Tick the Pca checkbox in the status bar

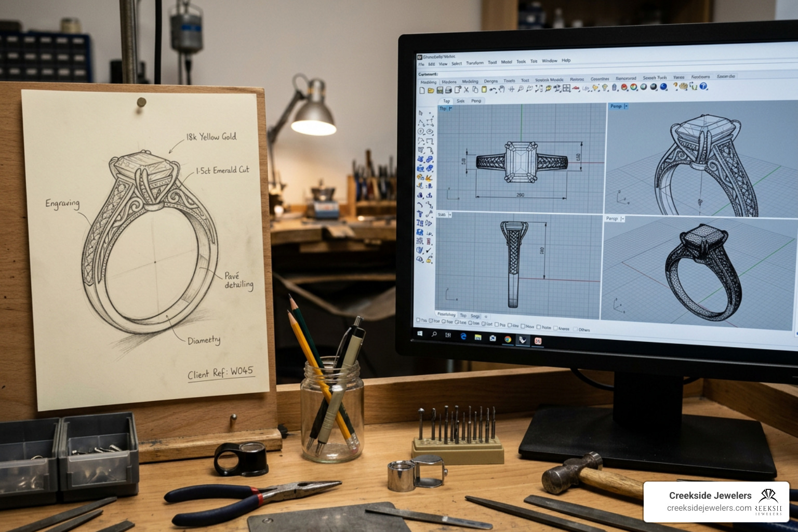[497, 325]
